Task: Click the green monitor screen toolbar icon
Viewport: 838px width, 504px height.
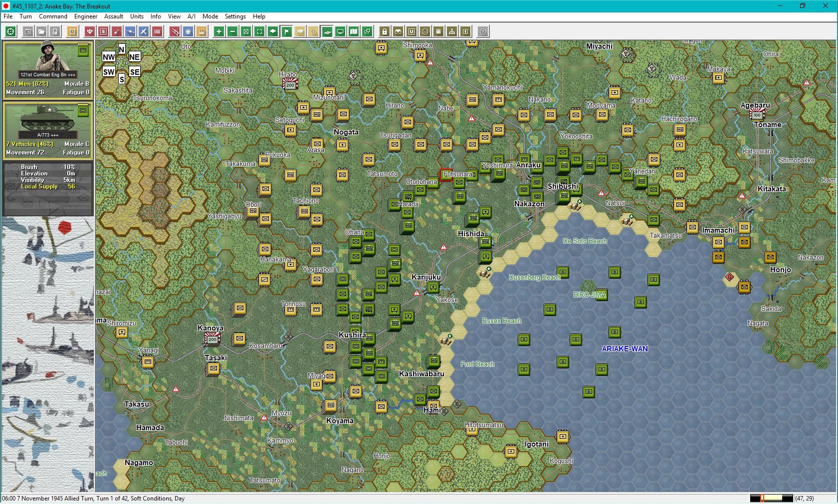Action: (340, 32)
